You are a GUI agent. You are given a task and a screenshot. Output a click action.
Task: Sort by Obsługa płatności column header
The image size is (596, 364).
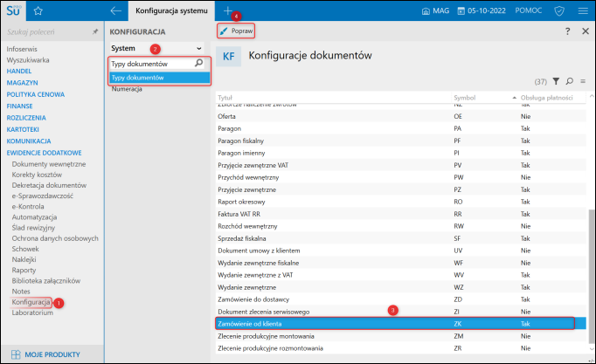[546, 98]
